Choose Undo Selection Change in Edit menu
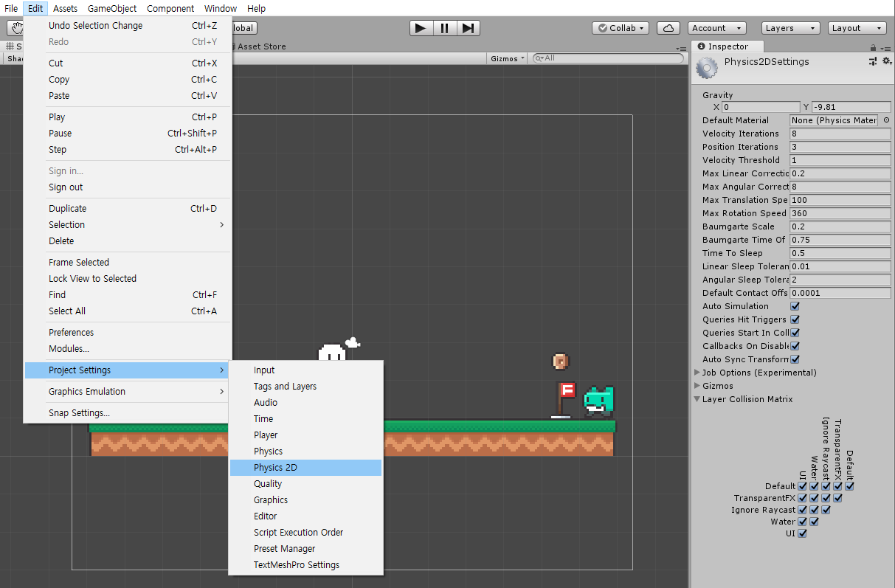This screenshot has width=895, height=588. pos(128,26)
